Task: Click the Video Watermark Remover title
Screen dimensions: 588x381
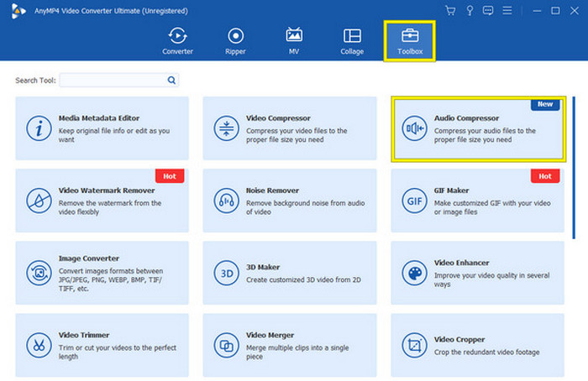Action: click(107, 190)
